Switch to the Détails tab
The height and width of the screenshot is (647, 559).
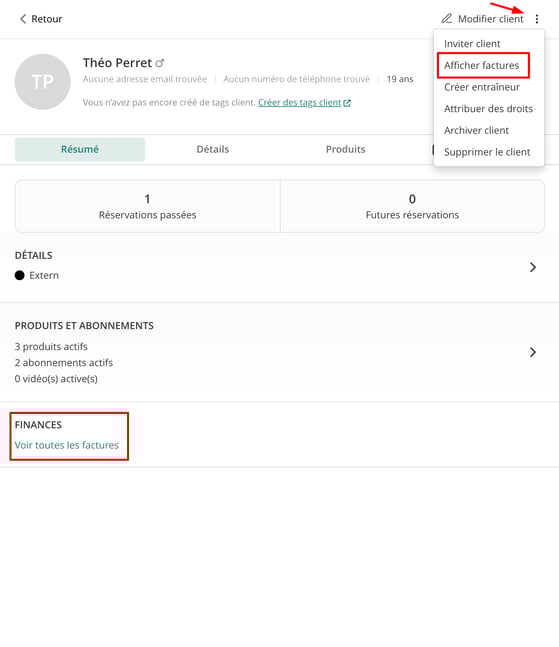pos(212,149)
